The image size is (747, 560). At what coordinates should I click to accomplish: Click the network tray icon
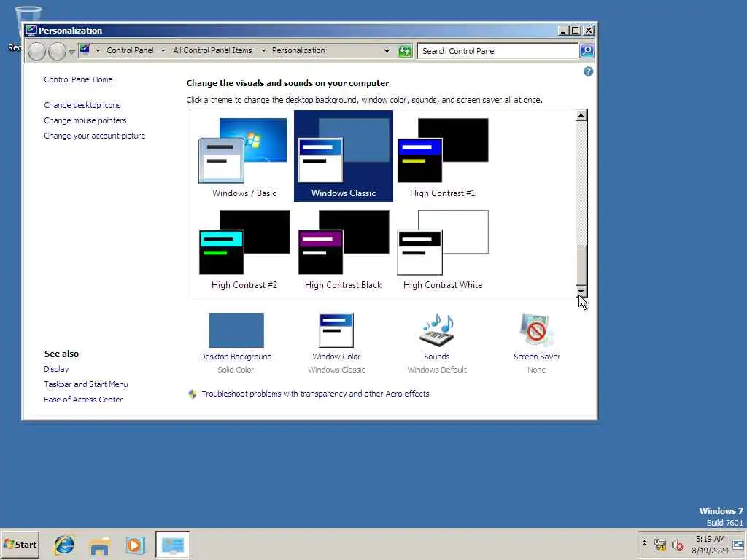[x=659, y=544]
